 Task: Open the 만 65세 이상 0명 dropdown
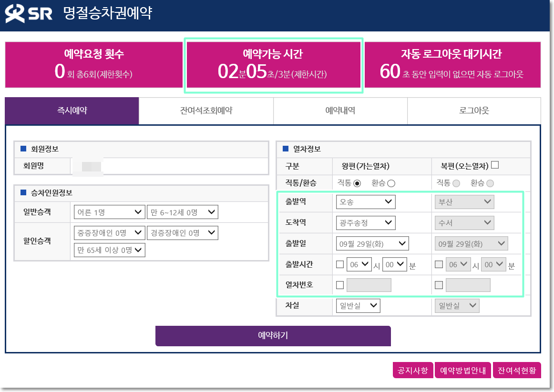pos(110,250)
